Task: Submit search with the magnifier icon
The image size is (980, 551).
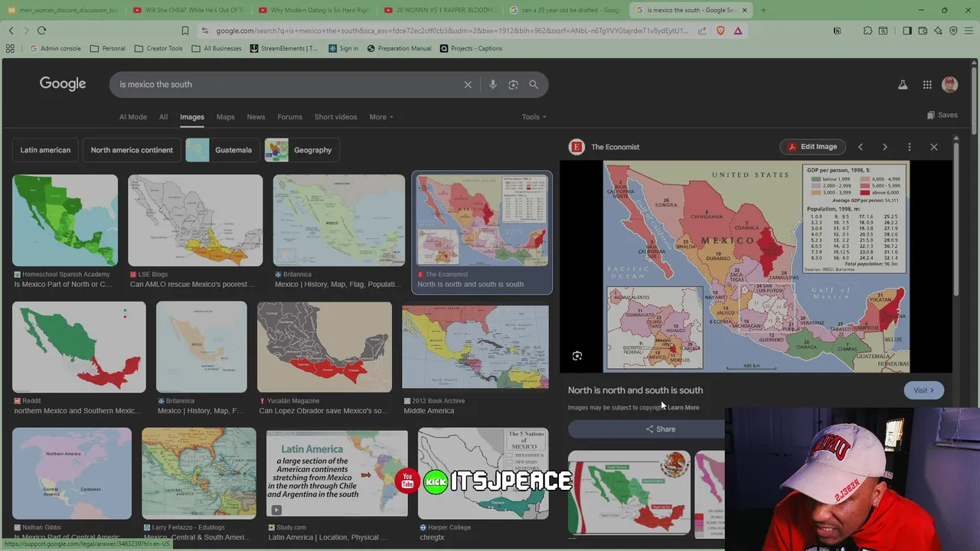Action: (x=534, y=84)
